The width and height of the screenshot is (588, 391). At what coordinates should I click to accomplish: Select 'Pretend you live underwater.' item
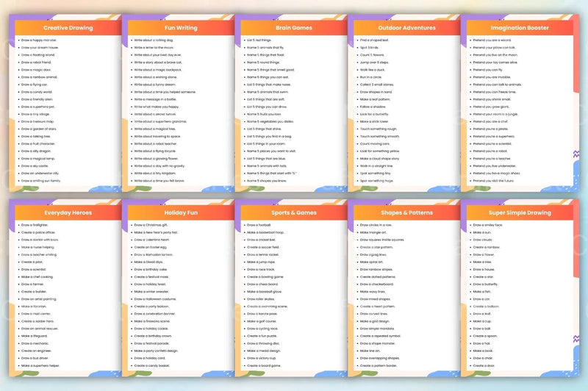click(494, 166)
